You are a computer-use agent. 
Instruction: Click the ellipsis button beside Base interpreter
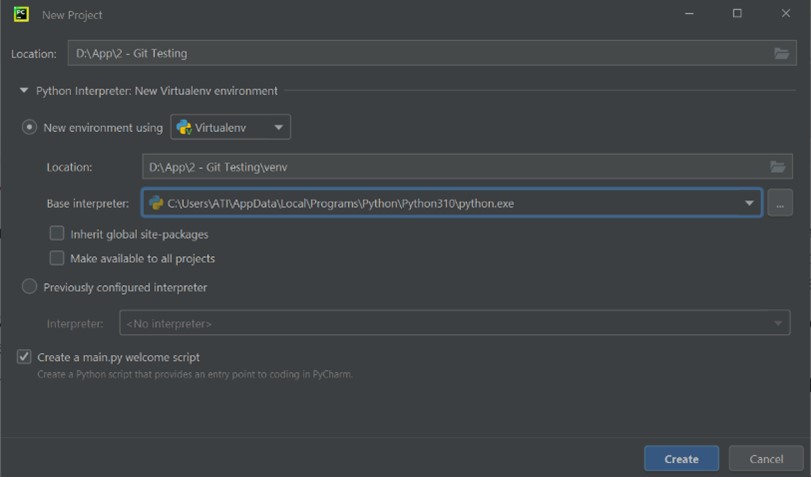pos(780,203)
